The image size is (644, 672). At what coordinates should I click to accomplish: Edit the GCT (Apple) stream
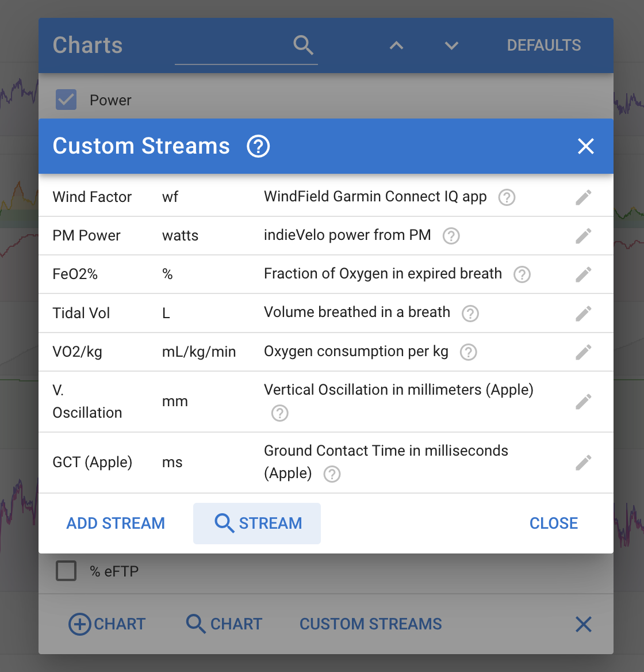coord(583,463)
